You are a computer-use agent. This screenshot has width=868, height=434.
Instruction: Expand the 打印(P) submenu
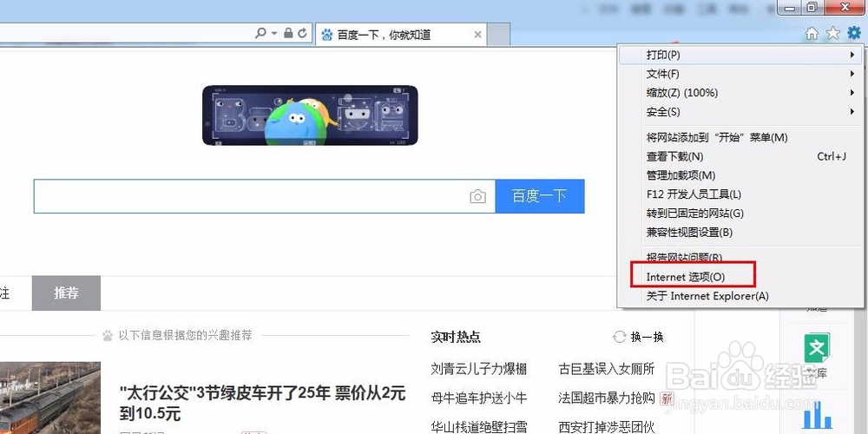click(x=740, y=55)
